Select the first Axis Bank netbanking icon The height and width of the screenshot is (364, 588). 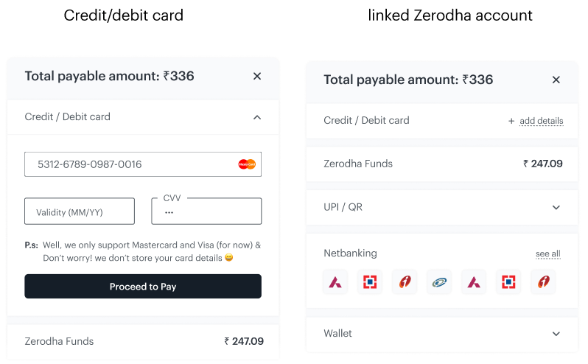click(x=335, y=282)
